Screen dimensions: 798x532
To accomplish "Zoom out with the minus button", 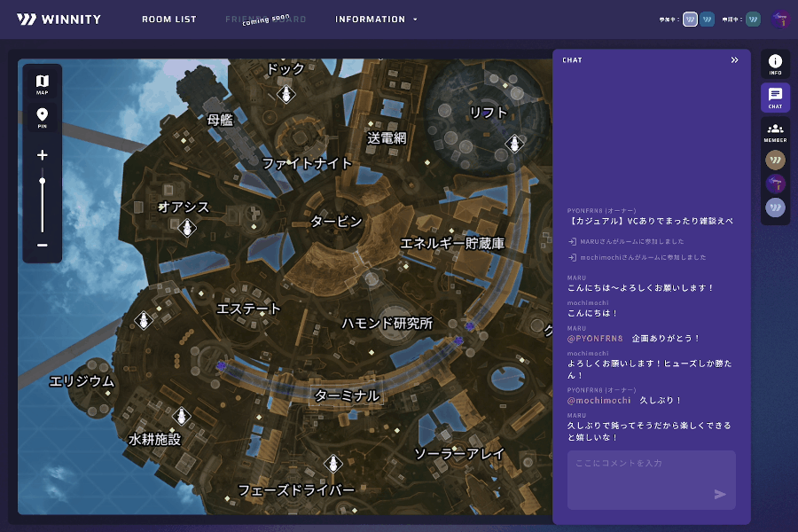I will pos(42,246).
